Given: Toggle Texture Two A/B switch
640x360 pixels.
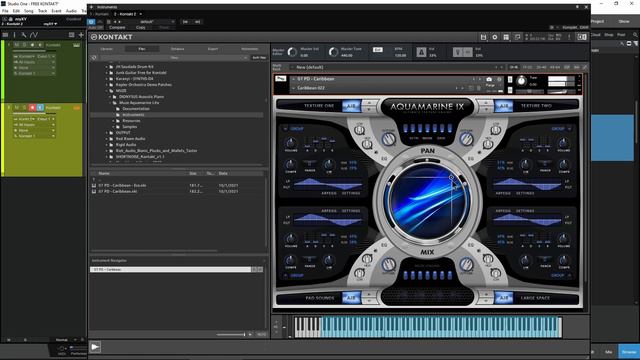Looking at the screenshot, I should (504, 106).
